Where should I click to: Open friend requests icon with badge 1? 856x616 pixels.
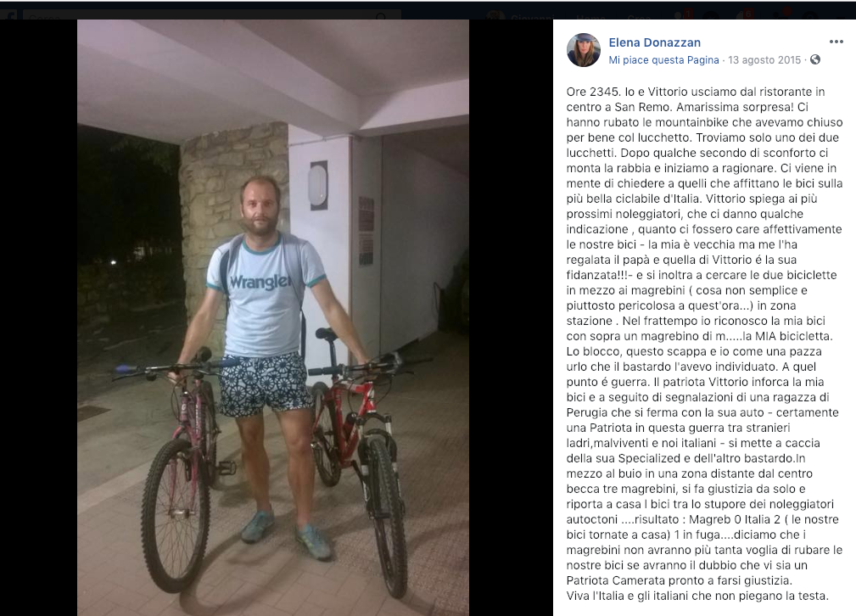click(682, 14)
